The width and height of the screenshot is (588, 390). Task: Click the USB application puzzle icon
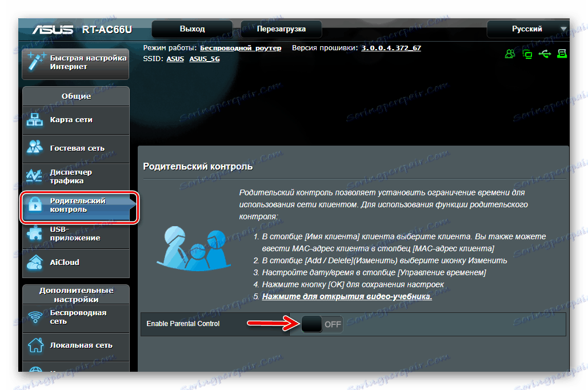coord(35,233)
